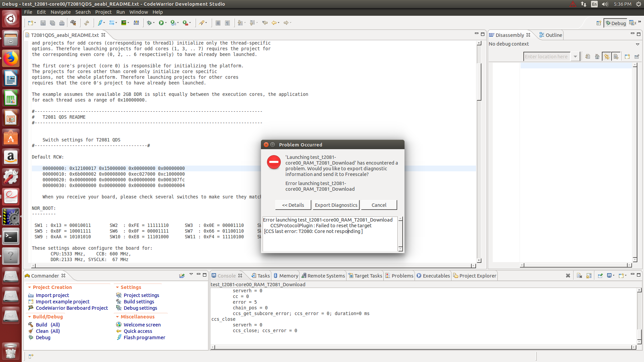The image size is (644, 362).
Task: Click the Console horizontal scrollbar
Action: pos(423,347)
